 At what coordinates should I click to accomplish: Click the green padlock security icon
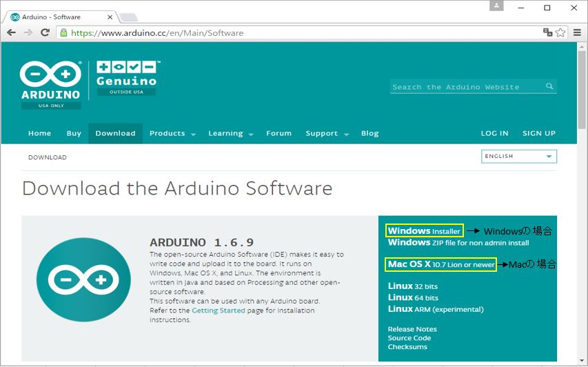[63, 32]
